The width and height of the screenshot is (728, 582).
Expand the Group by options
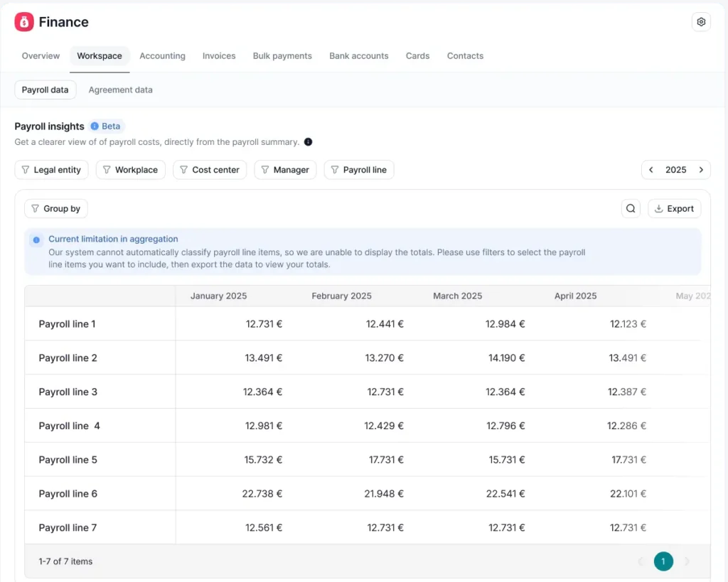coord(56,209)
